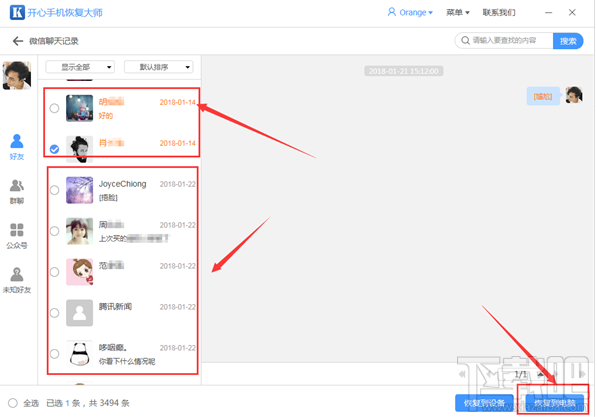Select the radio button for contact 范
The image size is (597, 417).
(54, 272)
